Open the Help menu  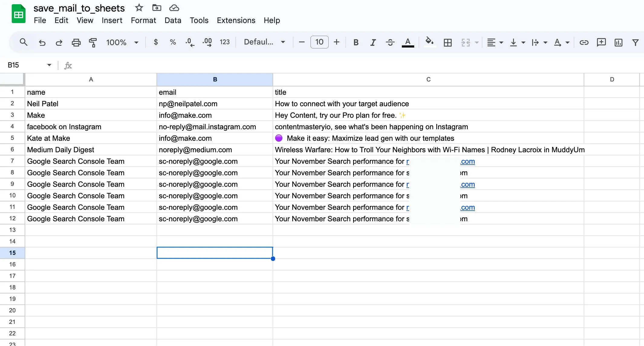(272, 20)
